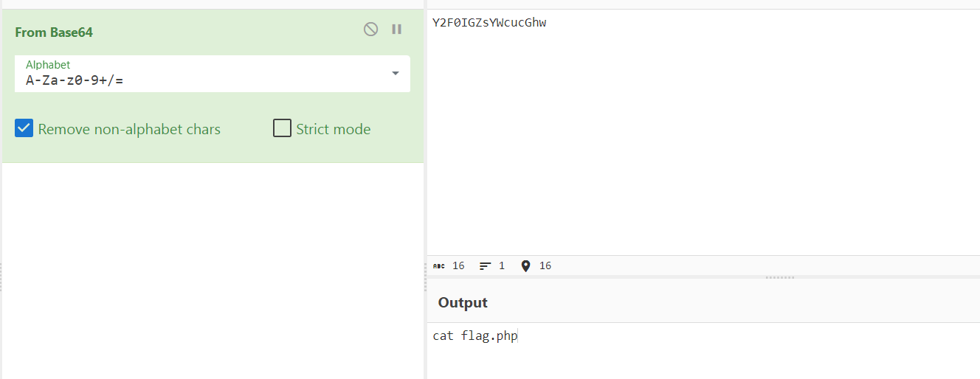Disable the From Base64 operation

tap(371, 29)
